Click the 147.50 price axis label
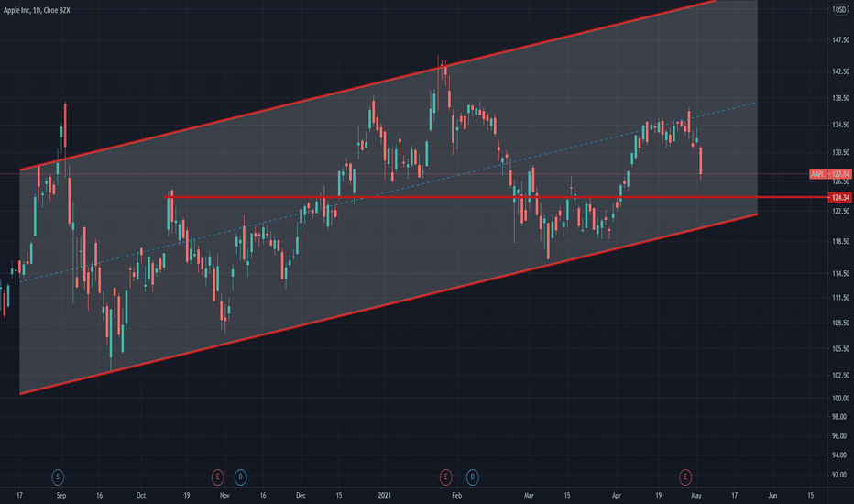Image resolution: width=854 pixels, height=504 pixels. click(840, 39)
